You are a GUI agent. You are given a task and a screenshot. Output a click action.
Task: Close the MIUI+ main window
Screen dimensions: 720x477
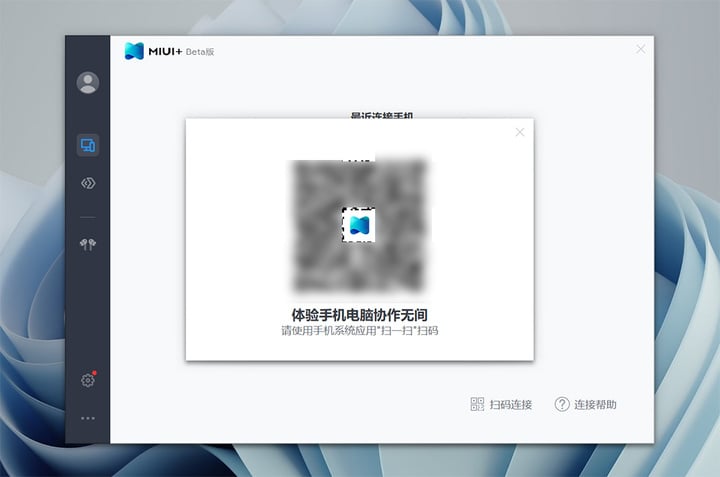tap(641, 49)
